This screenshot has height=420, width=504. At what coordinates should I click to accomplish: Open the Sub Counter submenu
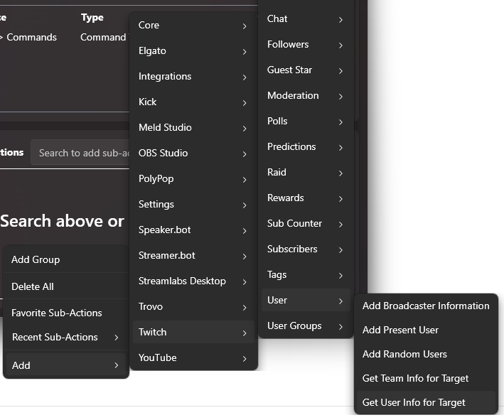(x=306, y=223)
